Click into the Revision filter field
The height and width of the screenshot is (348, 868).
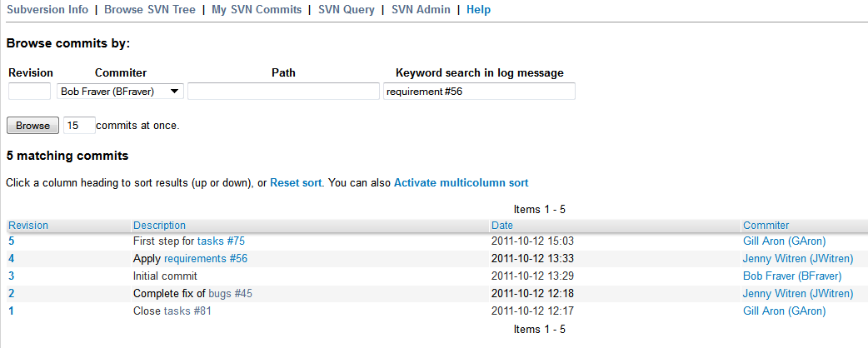pos(30,92)
